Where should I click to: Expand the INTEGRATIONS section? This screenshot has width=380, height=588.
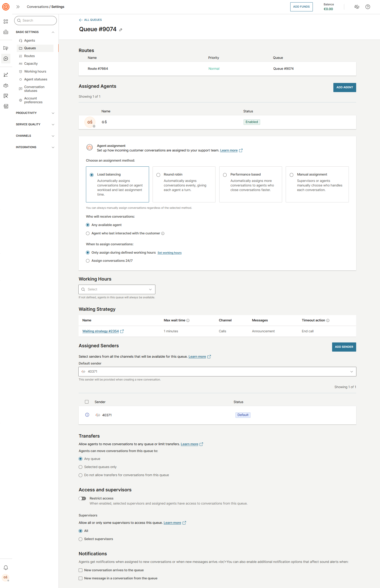coord(35,147)
